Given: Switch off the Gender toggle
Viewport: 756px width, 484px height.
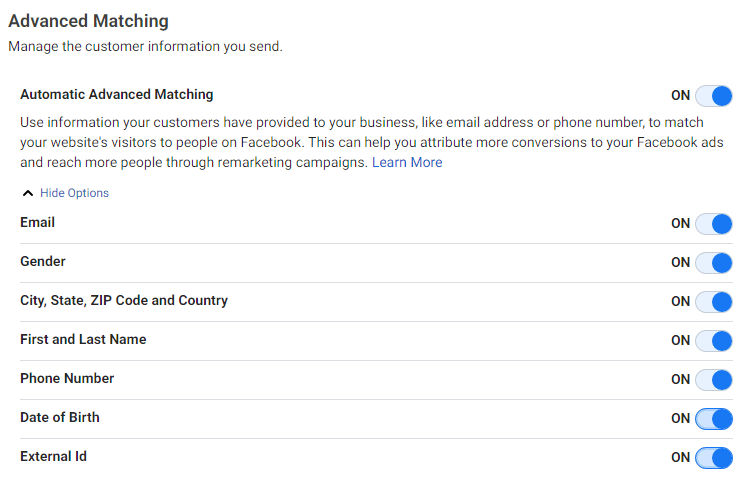Looking at the screenshot, I should point(714,263).
